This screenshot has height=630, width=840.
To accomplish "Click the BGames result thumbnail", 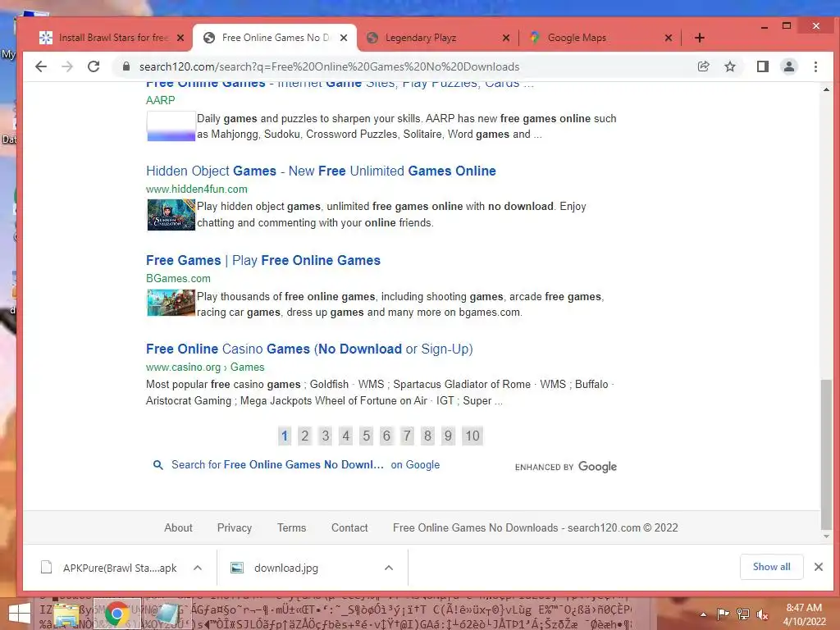I will tap(171, 303).
